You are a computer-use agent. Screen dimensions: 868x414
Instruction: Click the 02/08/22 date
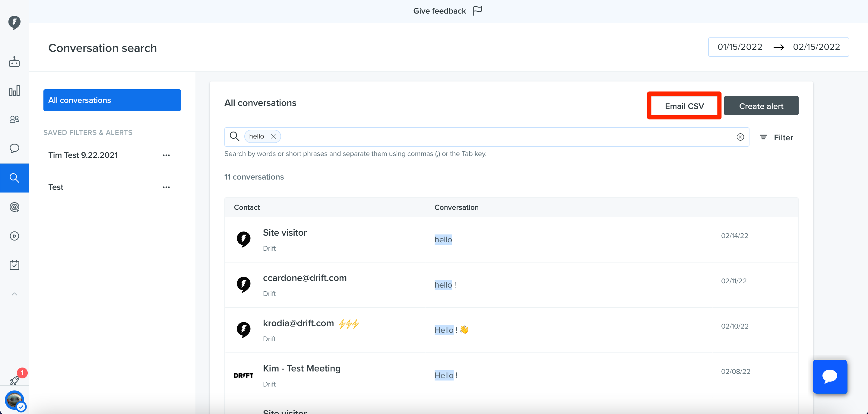pyautogui.click(x=736, y=371)
